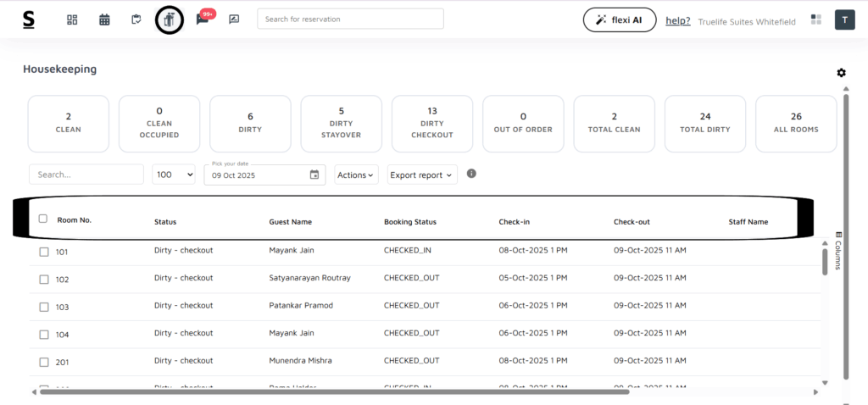Viewport: 868px width, 405px height.
Task: Open the 100 rows per page dropdown
Action: tap(174, 175)
